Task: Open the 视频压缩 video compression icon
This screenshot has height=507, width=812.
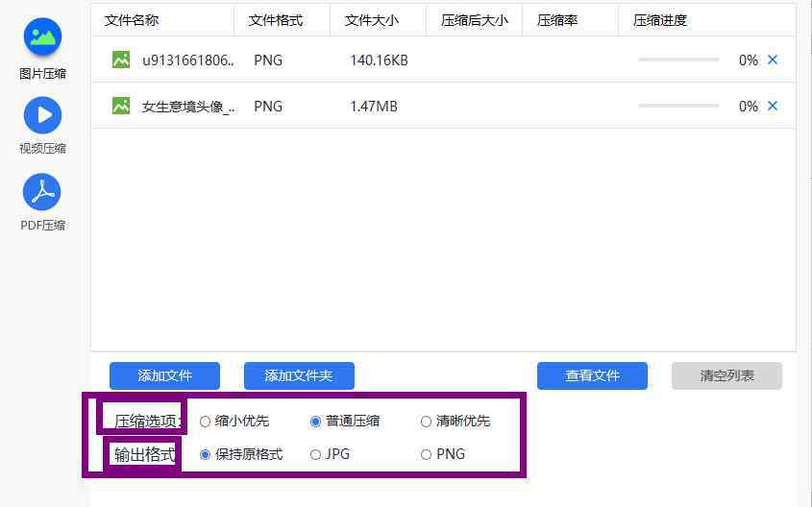Action: point(42,115)
